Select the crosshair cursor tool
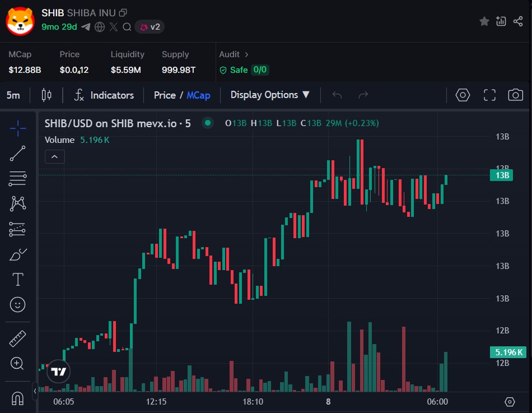Viewport: 532px width, 413px height. pyautogui.click(x=18, y=128)
